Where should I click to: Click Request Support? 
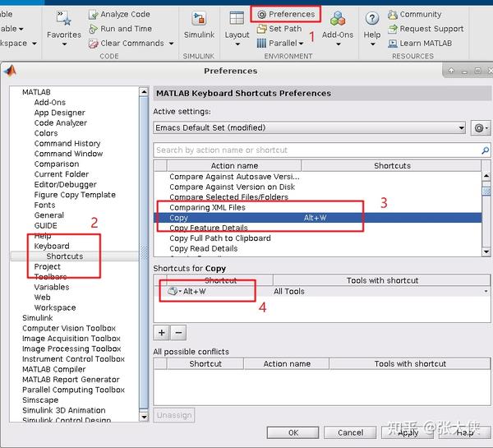[426, 29]
